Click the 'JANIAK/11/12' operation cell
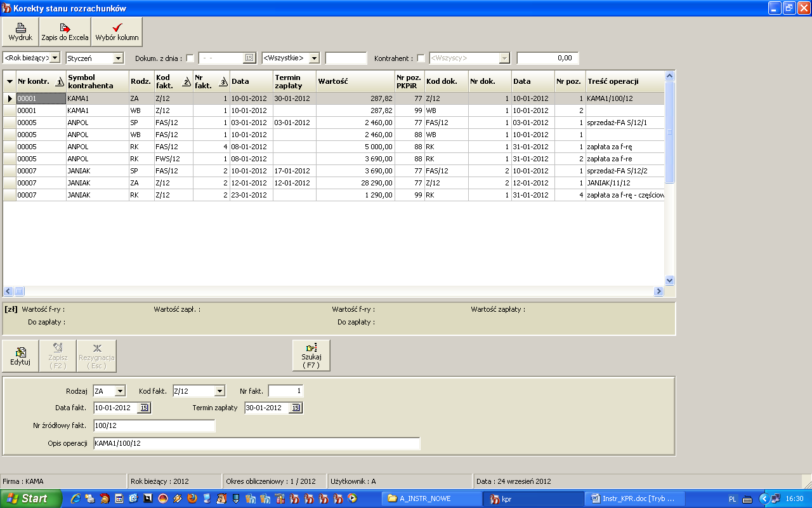 click(x=625, y=183)
